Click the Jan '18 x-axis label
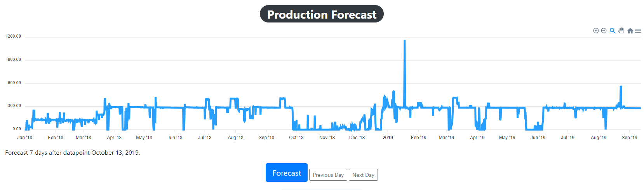The width and height of the screenshot is (644, 190). point(25,138)
